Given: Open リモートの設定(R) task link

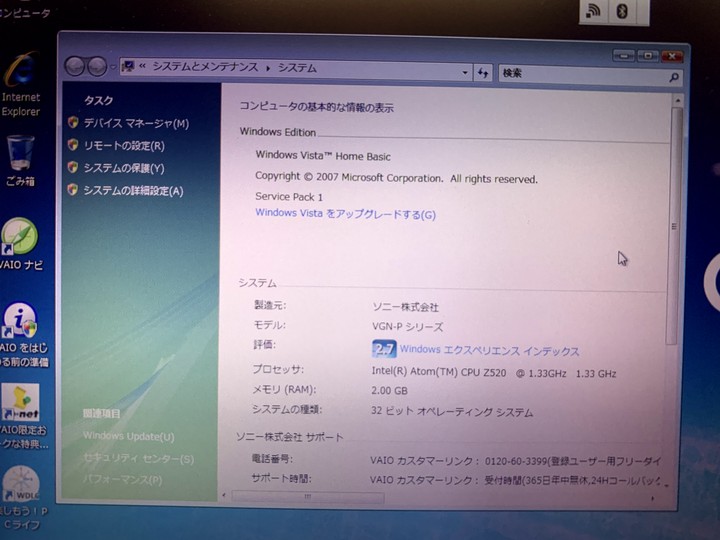Looking at the screenshot, I should [x=124, y=146].
